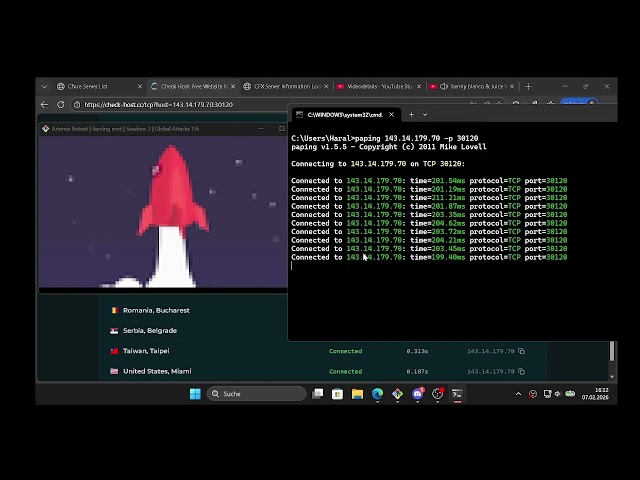Click the check-host page scrollbar thumb
Image resolution: width=640 pixels, height=480 pixels.
(x=611, y=351)
